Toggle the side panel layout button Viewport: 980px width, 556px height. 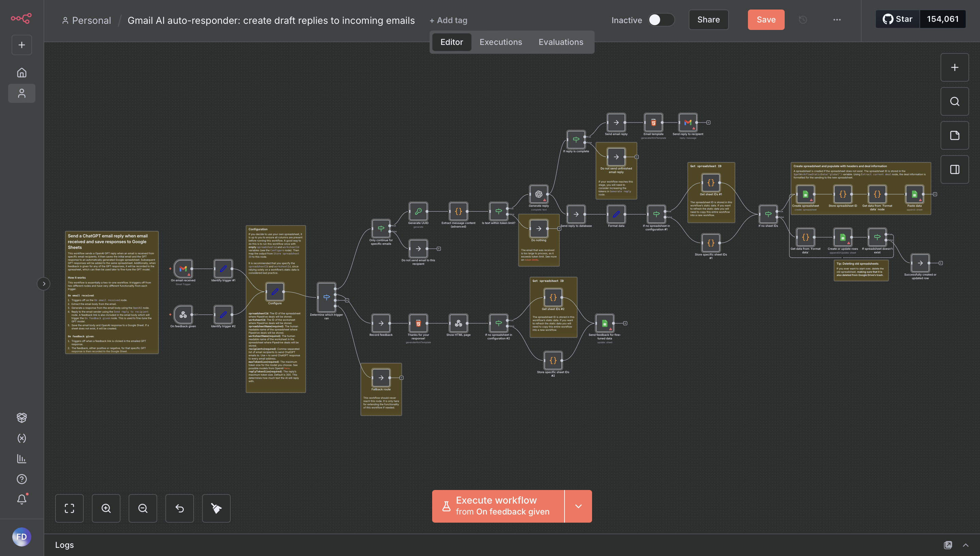[x=954, y=169]
